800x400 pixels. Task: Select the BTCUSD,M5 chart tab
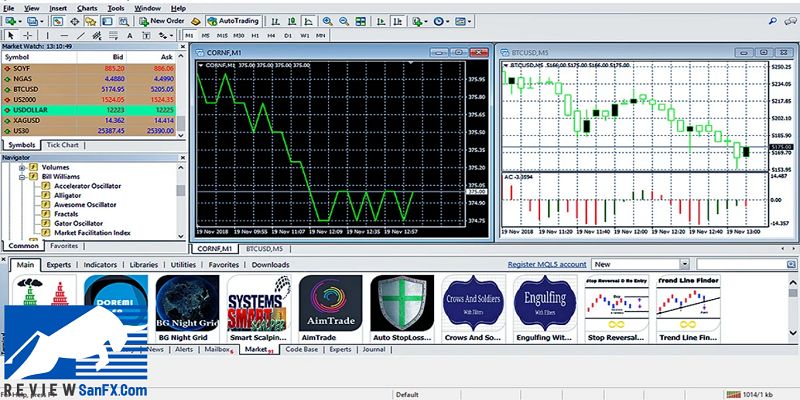(x=264, y=248)
